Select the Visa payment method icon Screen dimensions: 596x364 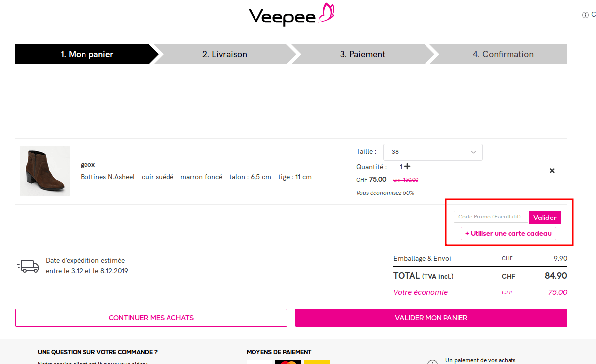pos(259,362)
